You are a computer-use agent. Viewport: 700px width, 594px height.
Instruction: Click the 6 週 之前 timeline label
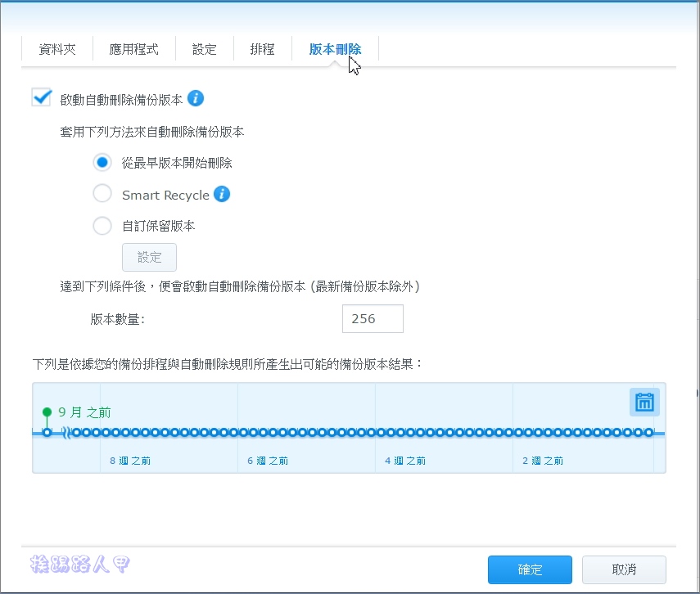268,461
